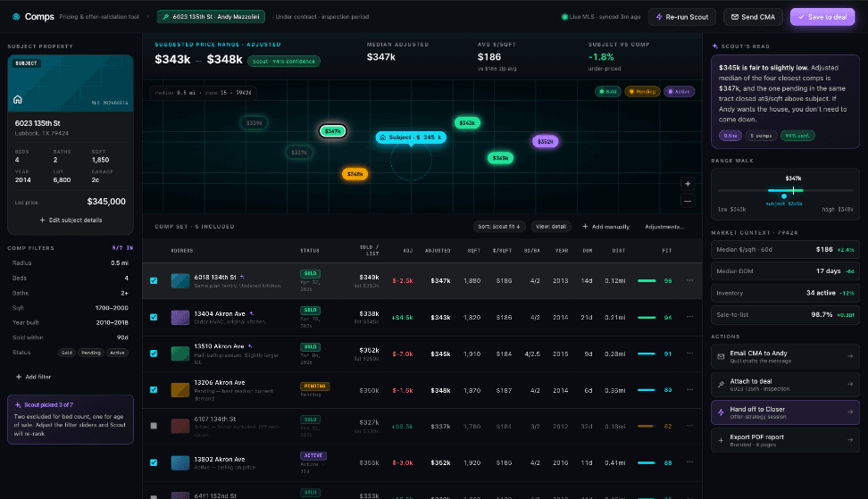Include the 6107 134th St comp
The height and width of the screenshot is (499, 868).
pyautogui.click(x=154, y=426)
